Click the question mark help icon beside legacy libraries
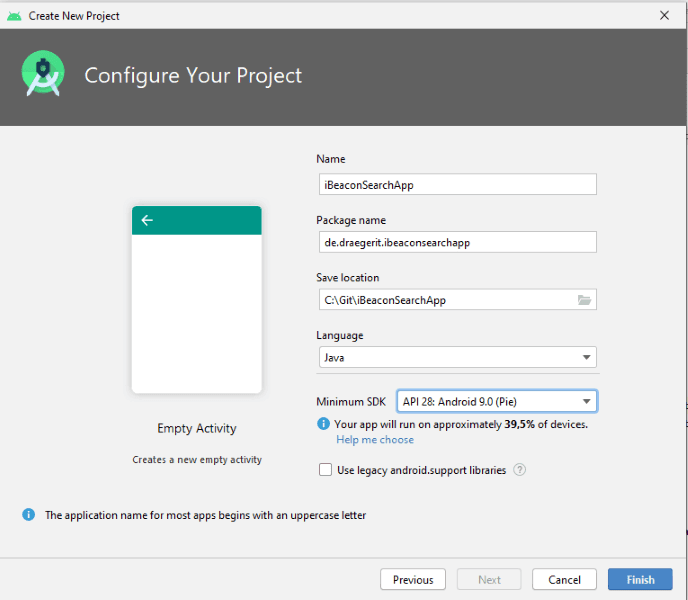This screenshot has width=688, height=600. coord(520,470)
